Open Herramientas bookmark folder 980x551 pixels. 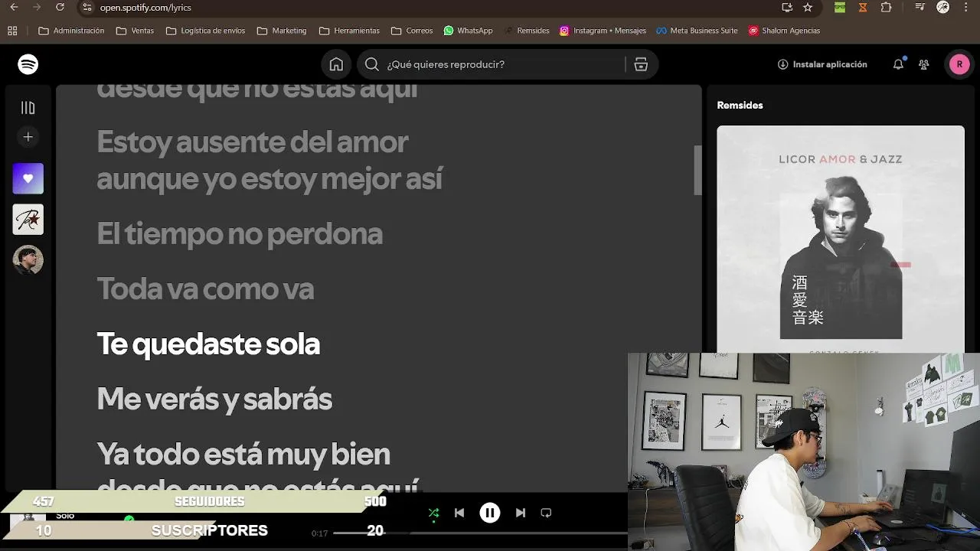pyautogui.click(x=349, y=31)
